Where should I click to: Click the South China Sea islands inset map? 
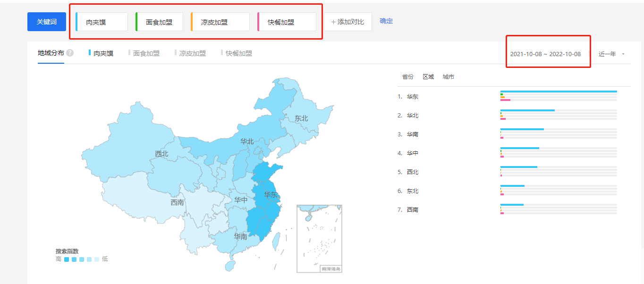click(x=319, y=238)
